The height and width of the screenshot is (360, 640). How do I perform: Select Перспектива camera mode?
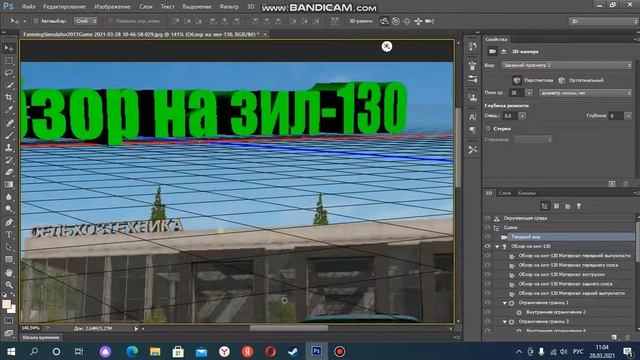coord(533,80)
